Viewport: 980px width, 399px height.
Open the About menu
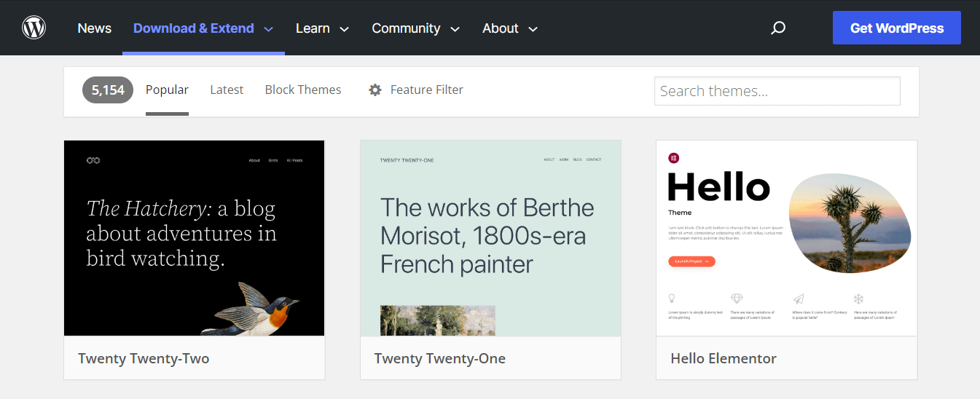point(501,28)
